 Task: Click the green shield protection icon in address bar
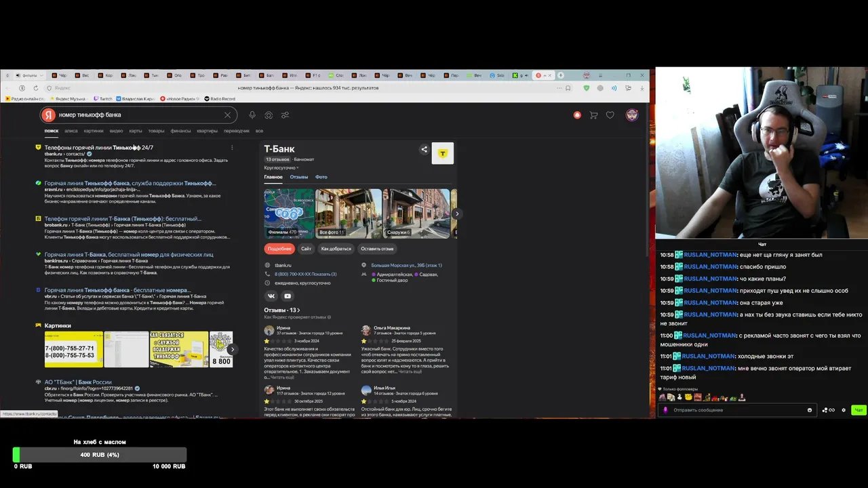click(587, 88)
